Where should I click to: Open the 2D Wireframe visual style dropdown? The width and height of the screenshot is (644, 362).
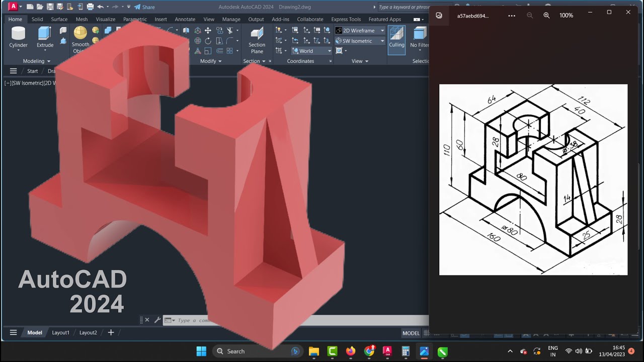360,31
